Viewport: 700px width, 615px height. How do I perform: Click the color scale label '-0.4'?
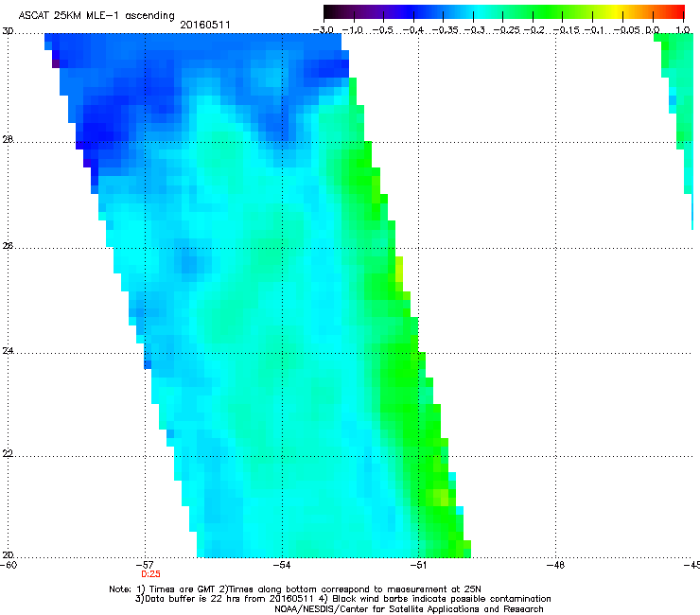(413, 30)
